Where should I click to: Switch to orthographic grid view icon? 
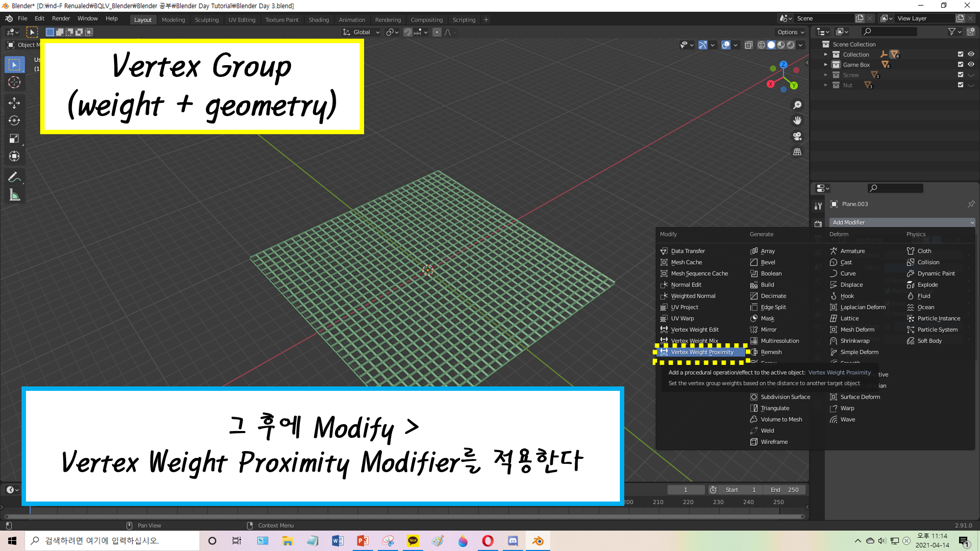click(797, 152)
